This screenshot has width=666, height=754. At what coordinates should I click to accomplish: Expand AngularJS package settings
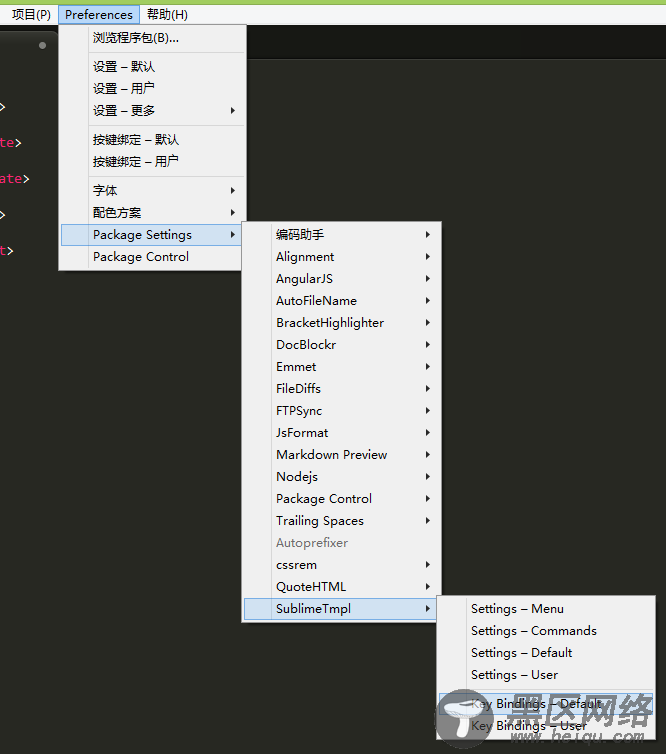(341, 279)
